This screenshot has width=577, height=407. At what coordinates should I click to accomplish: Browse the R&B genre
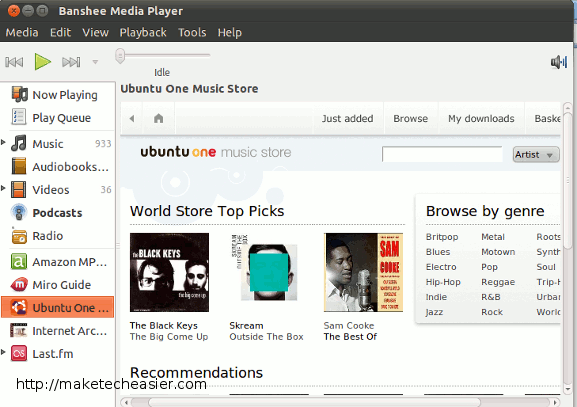491,297
